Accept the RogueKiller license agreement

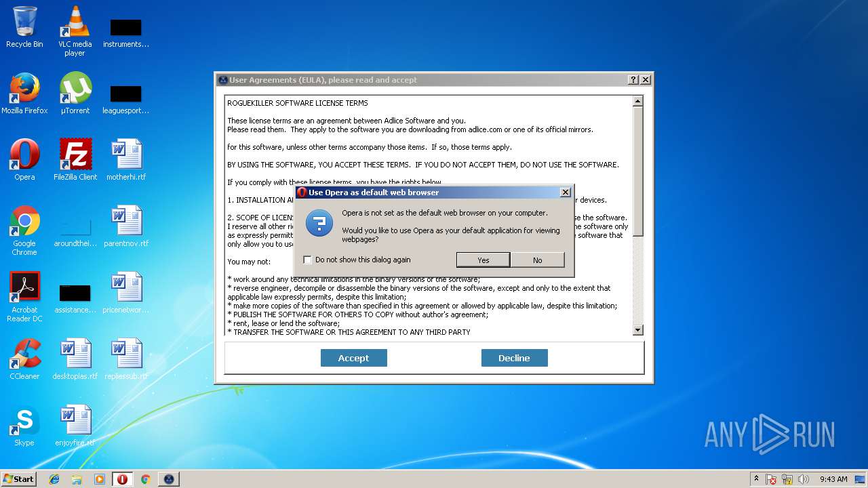click(x=353, y=358)
